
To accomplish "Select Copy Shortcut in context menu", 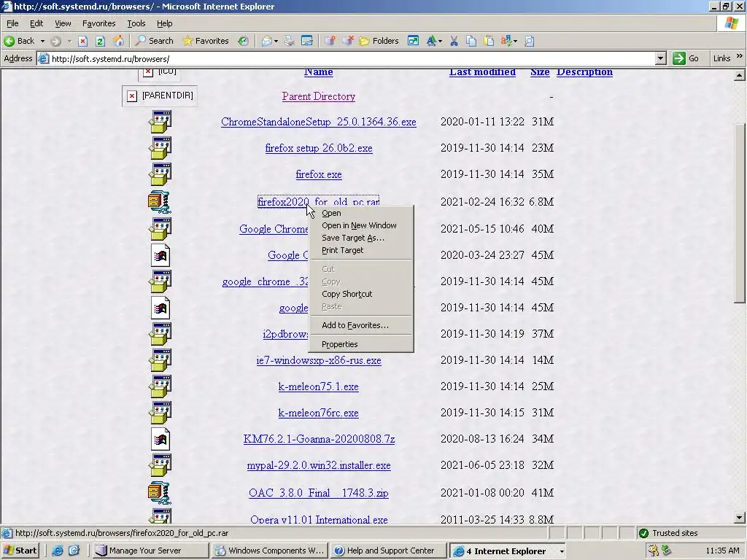I will [361, 294].
